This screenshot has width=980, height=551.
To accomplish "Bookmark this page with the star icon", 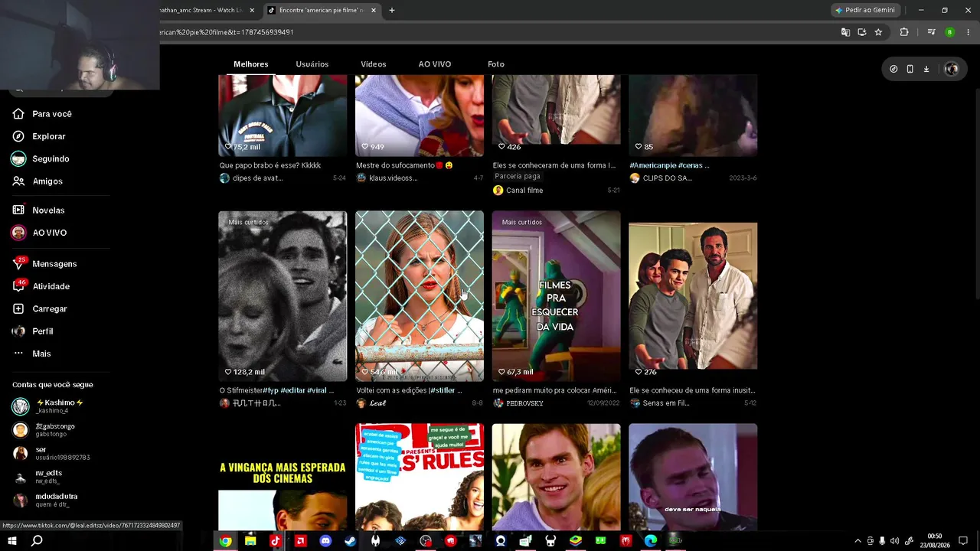I will pyautogui.click(x=878, y=32).
